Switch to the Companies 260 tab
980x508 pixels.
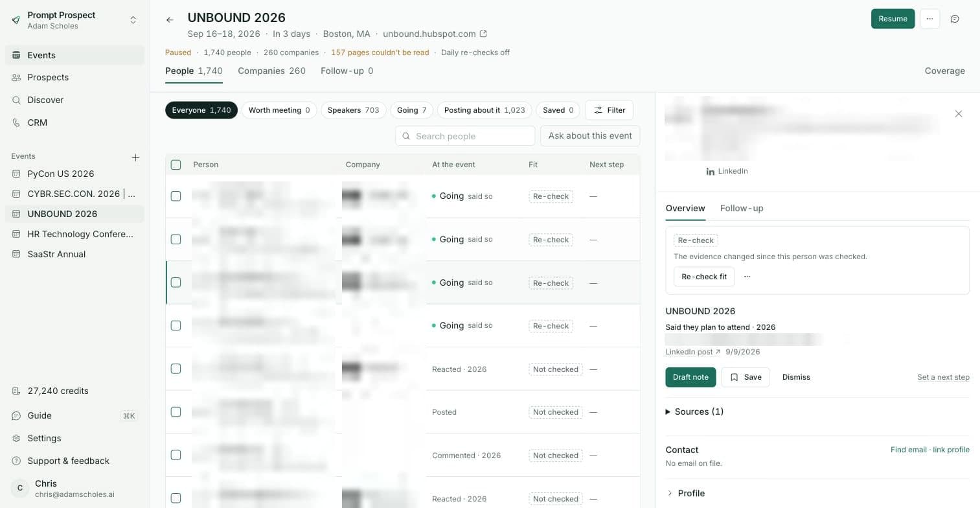point(271,71)
